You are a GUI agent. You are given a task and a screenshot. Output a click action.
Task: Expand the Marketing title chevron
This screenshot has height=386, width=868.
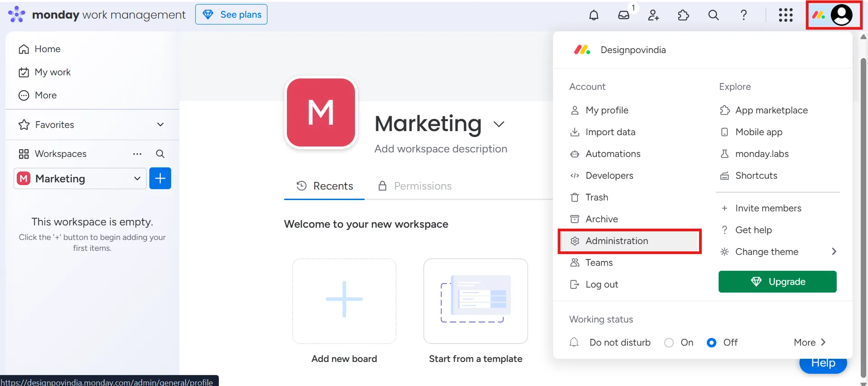click(499, 124)
